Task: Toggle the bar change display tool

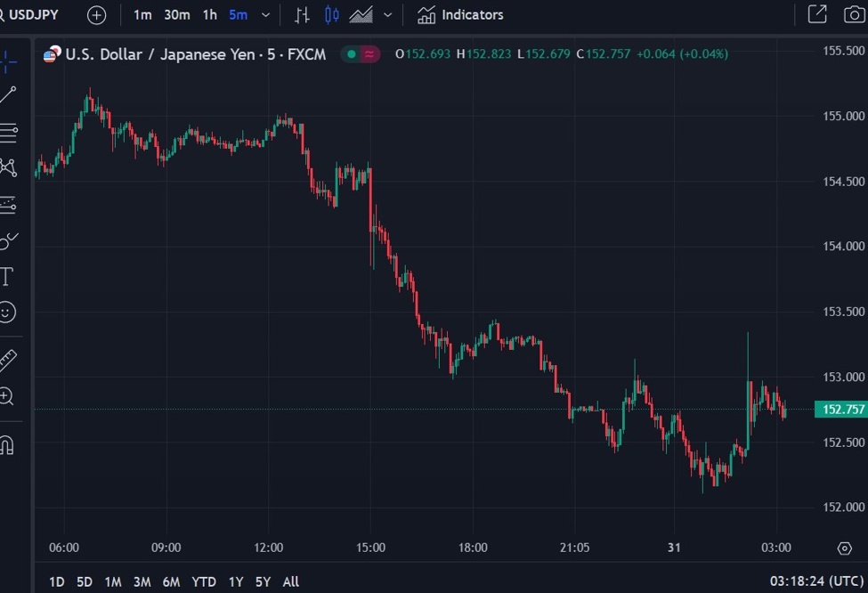Action: point(302,14)
